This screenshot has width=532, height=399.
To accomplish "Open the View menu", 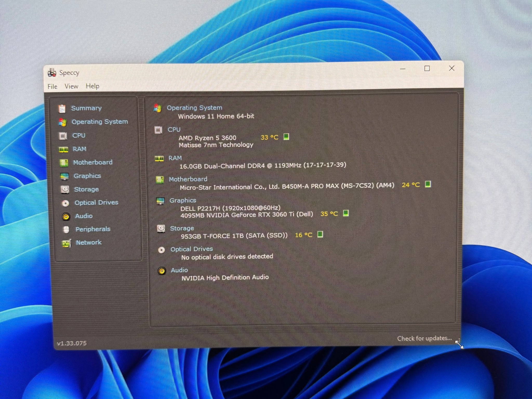I will [x=71, y=86].
